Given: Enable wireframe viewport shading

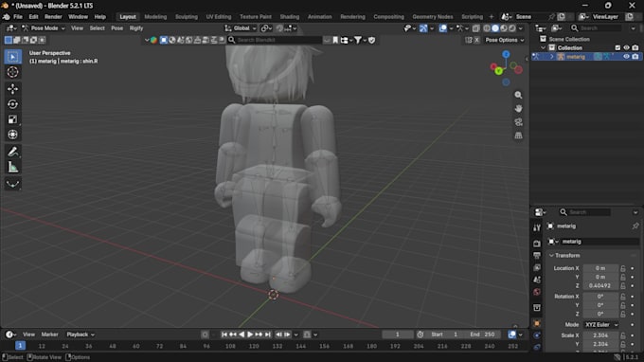Looking at the screenshot, I should pyautogui.click(x=487, y=28).
